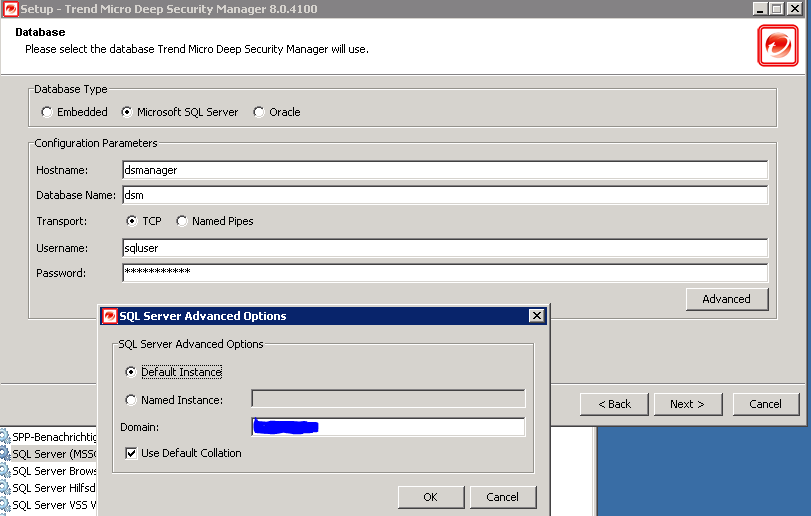Select the SQL Server Hilfsd service entry

[54, 488]
